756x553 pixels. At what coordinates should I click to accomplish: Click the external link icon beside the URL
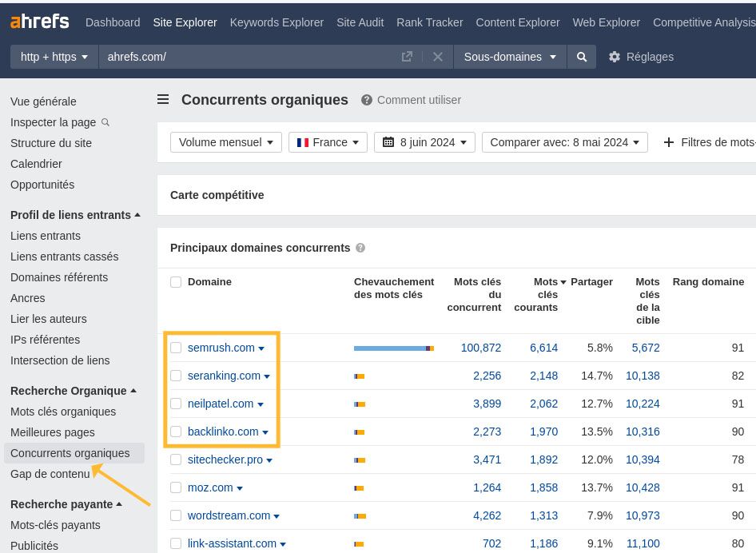click(407, 57)
